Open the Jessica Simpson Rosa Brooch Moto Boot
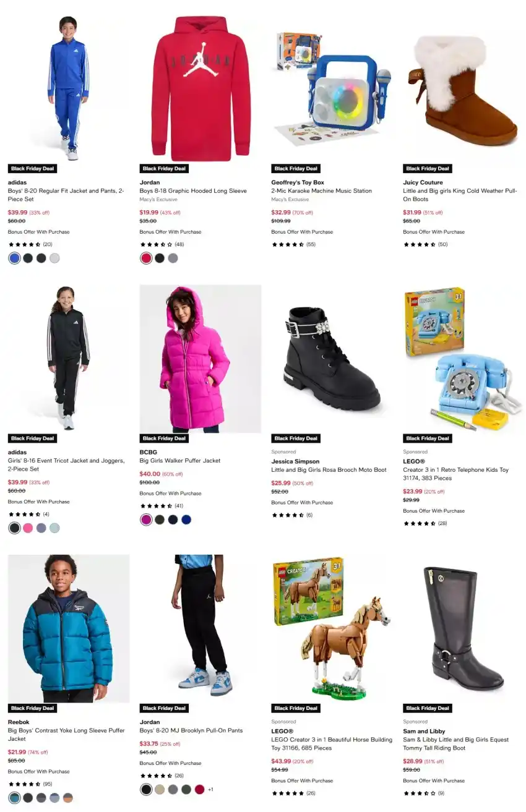Viewport: 526px width, 812px height. [329, 470]
